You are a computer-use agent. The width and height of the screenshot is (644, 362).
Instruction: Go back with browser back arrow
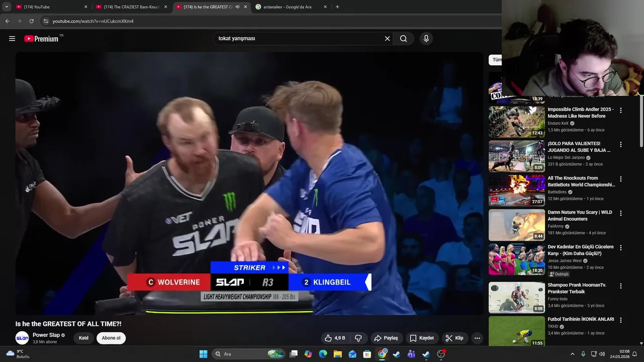coord(7,21)
